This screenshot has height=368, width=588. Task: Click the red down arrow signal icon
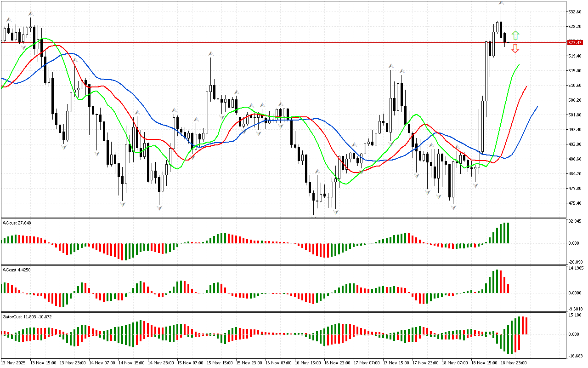515,48
